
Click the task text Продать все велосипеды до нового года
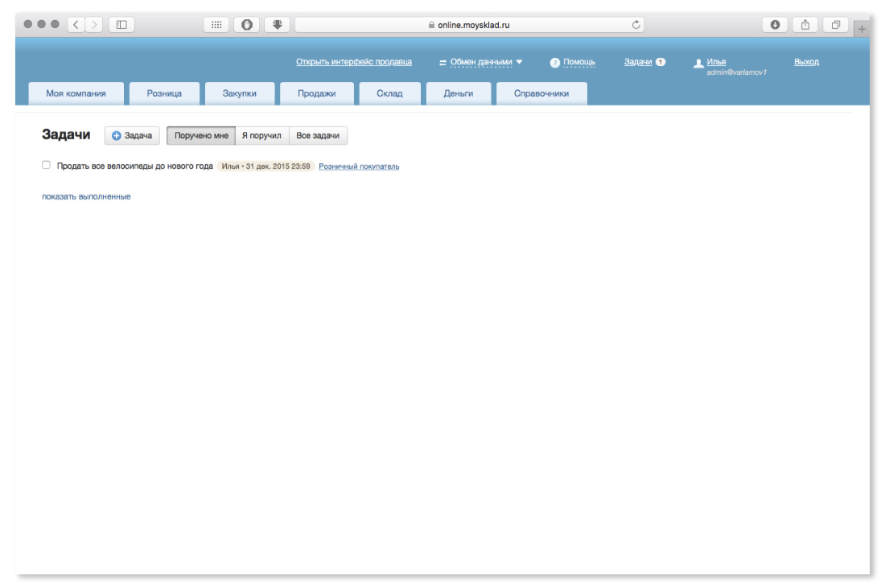coord(135,166)
